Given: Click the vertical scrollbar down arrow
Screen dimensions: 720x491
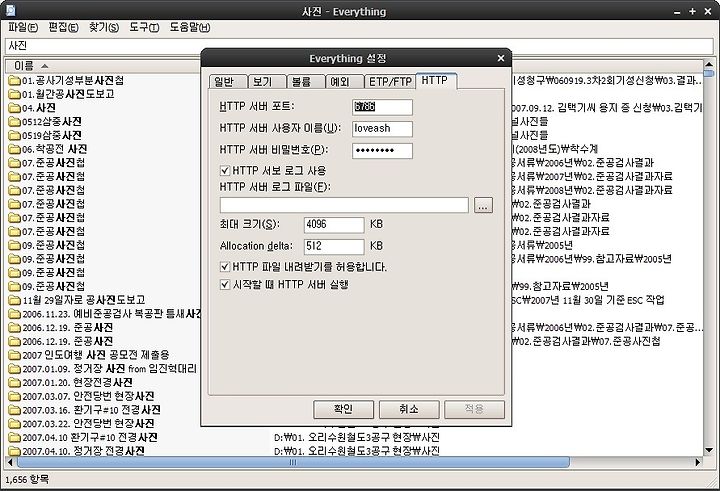Looking at the screenshot, I should (x=709, y=450).
